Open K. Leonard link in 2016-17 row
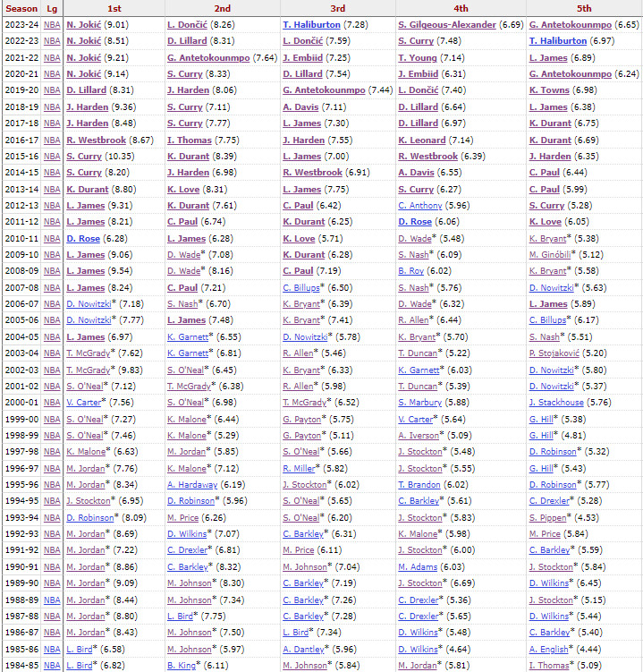 (422, 140)
